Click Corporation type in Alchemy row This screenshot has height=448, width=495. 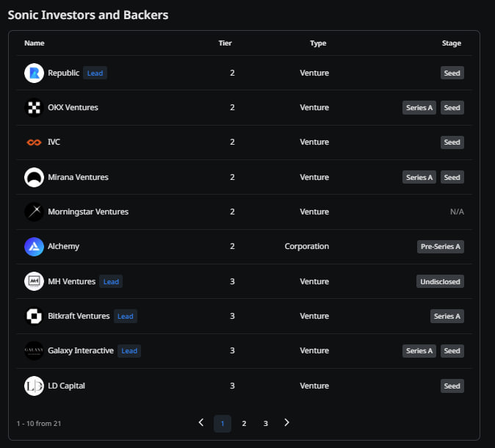tap(307, 246)
